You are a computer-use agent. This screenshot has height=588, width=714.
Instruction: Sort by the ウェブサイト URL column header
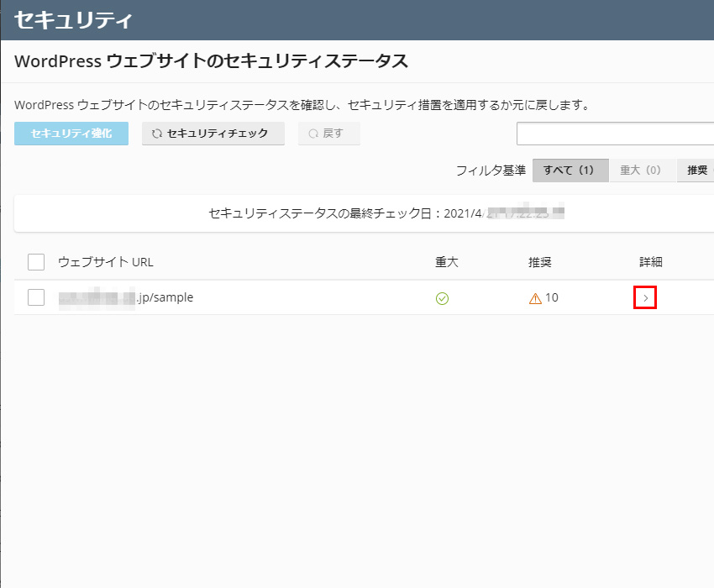coord(106,262)
